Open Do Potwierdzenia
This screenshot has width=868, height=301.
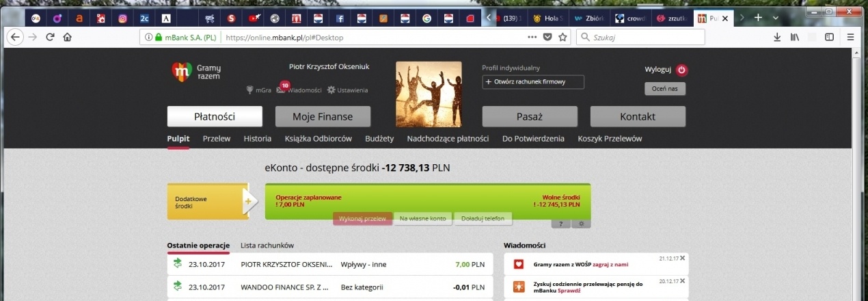point(533,139)
